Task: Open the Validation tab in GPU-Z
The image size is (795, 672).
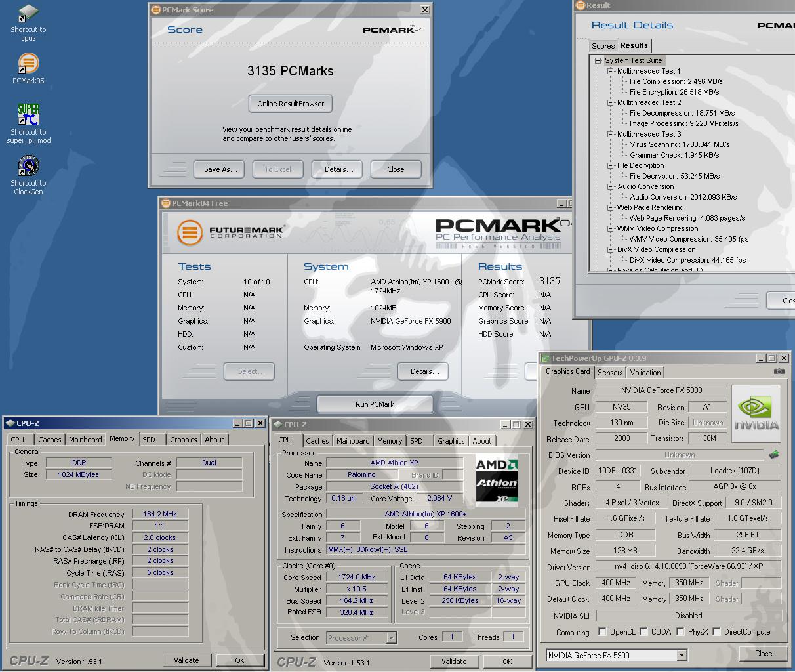Action: (645, 372)
